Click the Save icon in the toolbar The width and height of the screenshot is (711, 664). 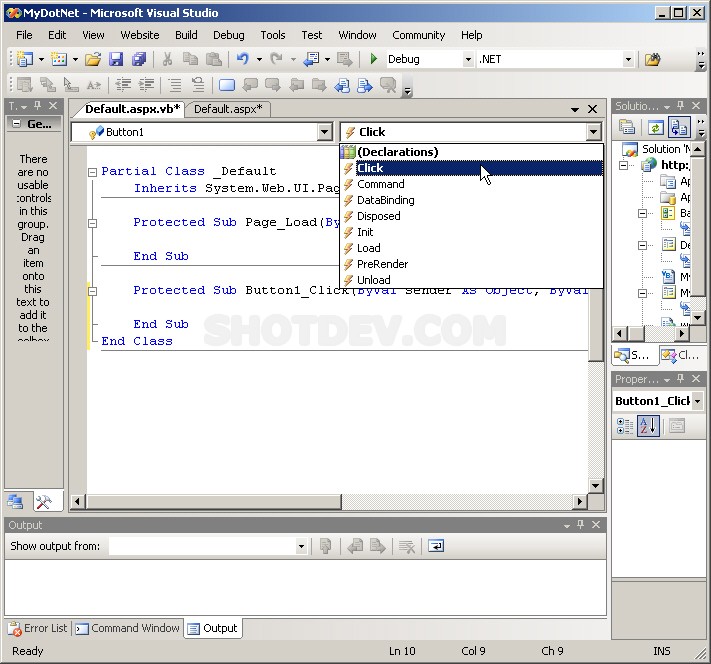(x=116, y=59)
